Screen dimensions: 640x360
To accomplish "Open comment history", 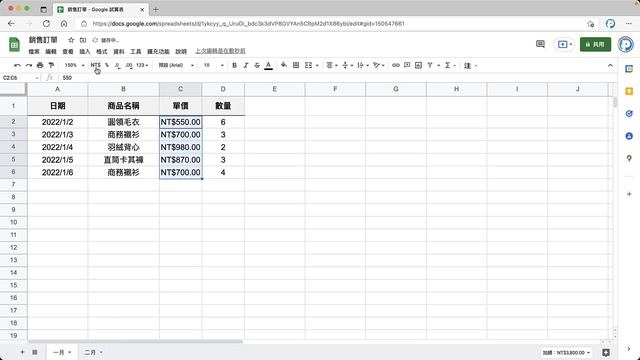I will [x=540, y=44].
